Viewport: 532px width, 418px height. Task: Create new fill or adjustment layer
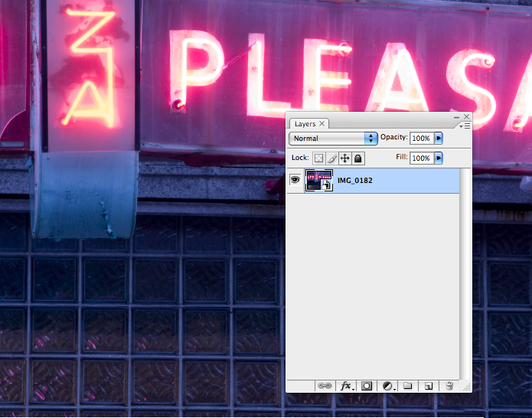click(x=389, y=386)
